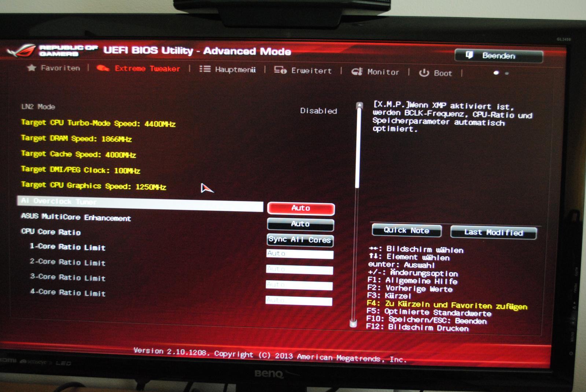This screenshot has height=392, width=586.
Task: Click the second page indicator dot
Action: [507, 73]
